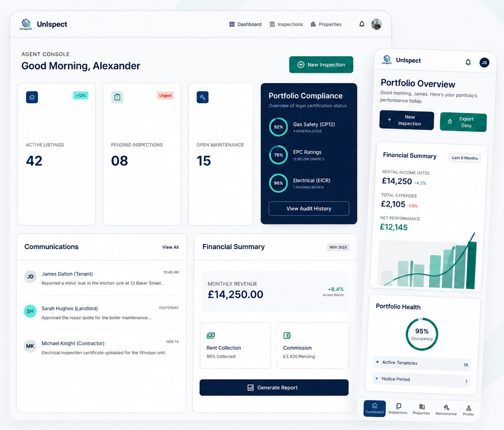Screen dimensions: 504x430
Task: Click the UnInspect logo in desktop header
Action: click(x=26, y=24)
